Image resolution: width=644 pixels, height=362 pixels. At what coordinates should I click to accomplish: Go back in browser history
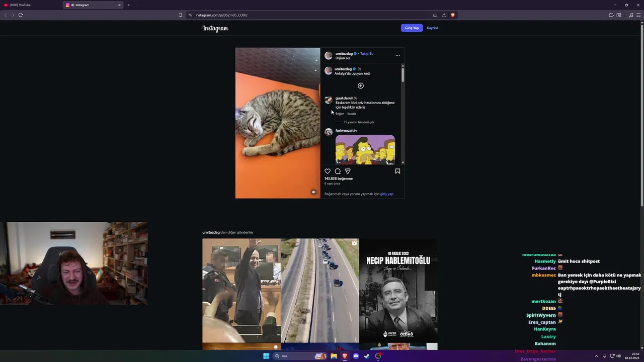click(6, 15)
